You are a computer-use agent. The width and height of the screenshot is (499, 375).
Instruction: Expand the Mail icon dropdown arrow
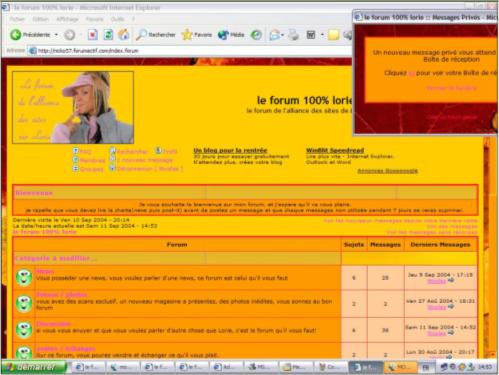pyautogui.click(x=283, y=35)
